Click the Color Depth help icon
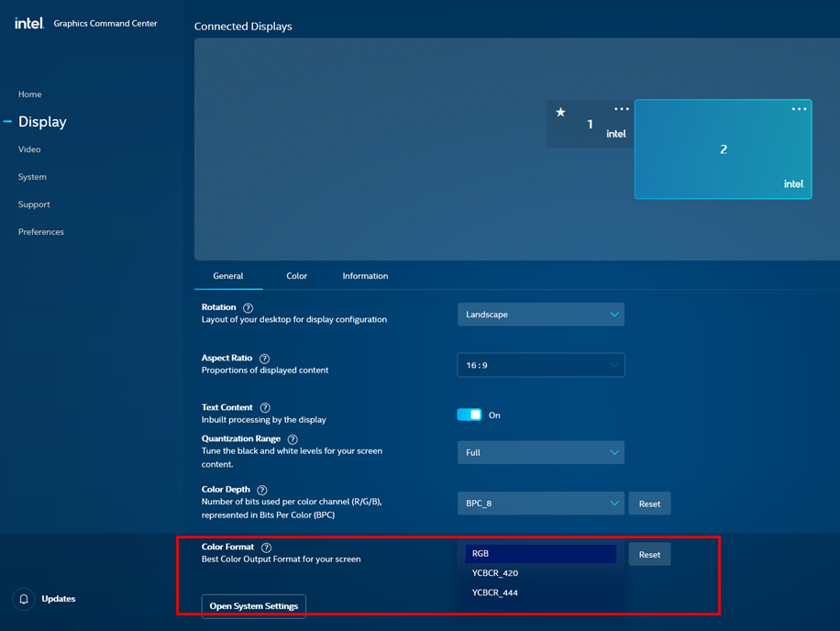This screenshot has width=840, height=631. [262, 489]
